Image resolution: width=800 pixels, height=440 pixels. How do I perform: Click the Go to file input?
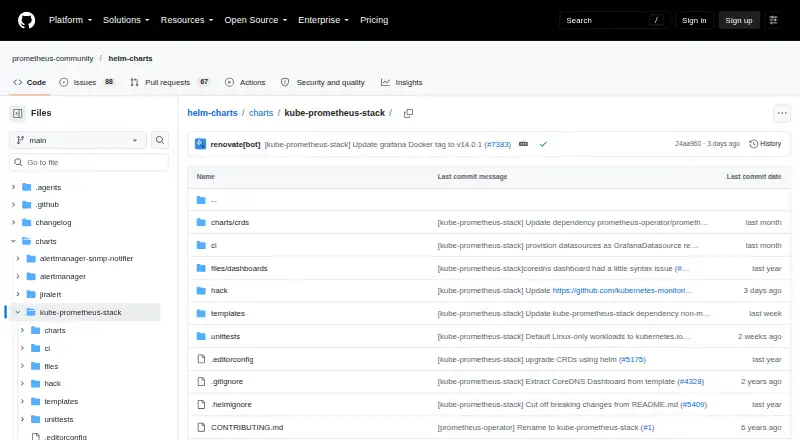(89, 162)
